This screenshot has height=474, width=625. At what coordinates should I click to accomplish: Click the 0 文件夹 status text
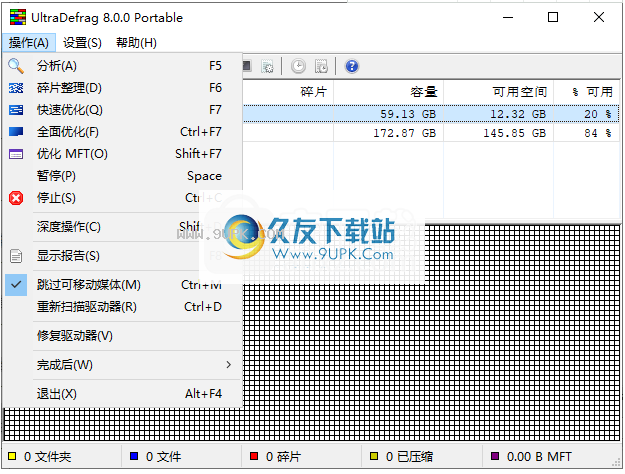click(x=47, y=456)
